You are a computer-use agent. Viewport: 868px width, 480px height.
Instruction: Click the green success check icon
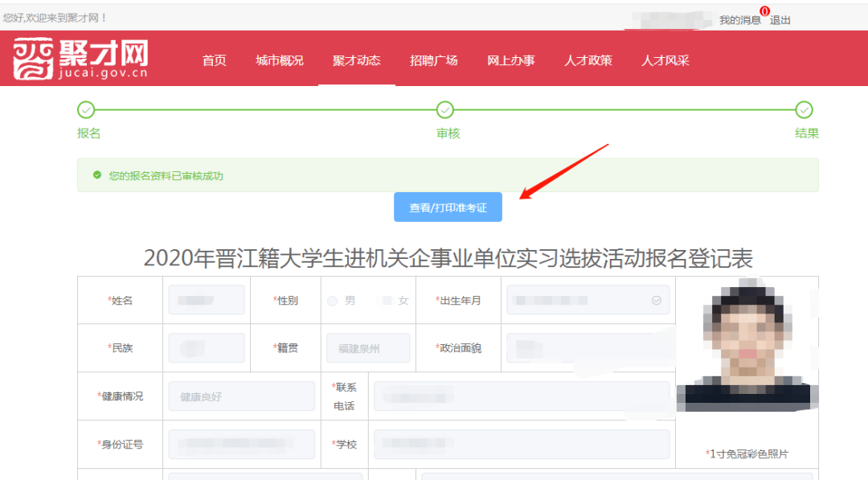(x=97, y=174)
